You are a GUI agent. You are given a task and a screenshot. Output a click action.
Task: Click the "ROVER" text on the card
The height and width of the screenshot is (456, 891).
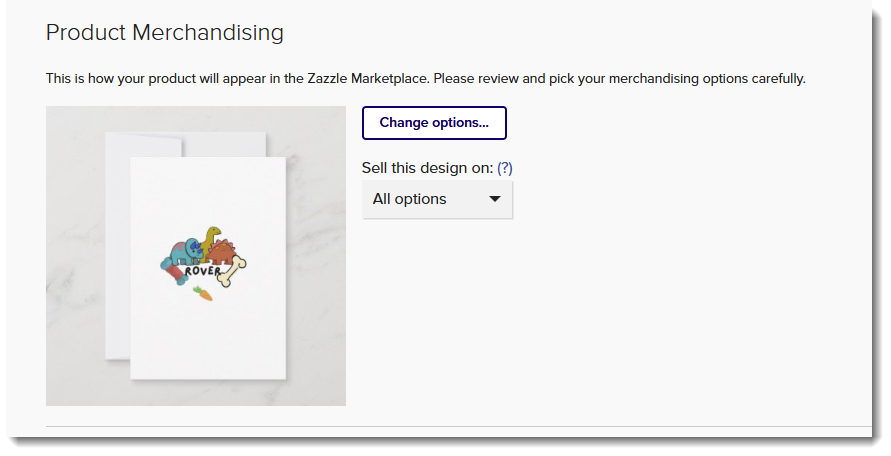(x=202, y=272)
